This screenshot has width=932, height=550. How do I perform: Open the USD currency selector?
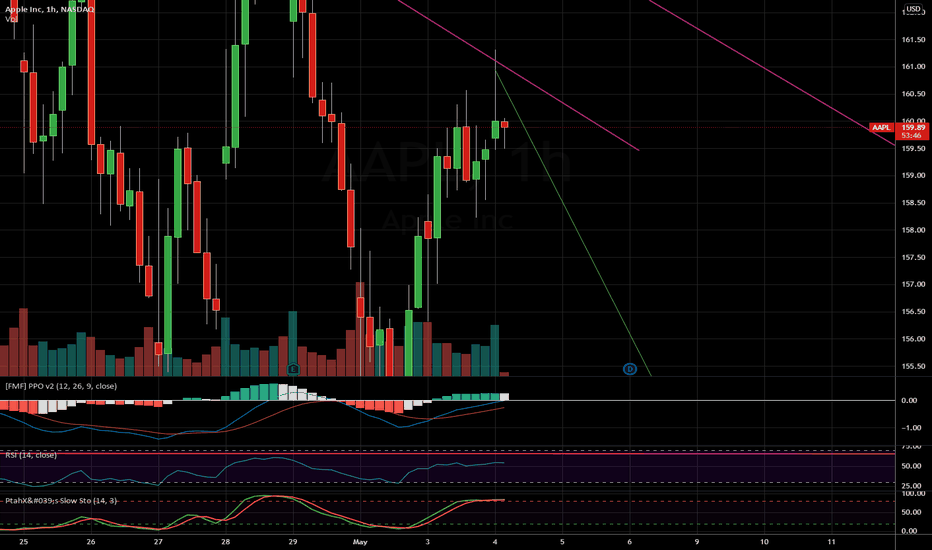[x=913, y=9]
